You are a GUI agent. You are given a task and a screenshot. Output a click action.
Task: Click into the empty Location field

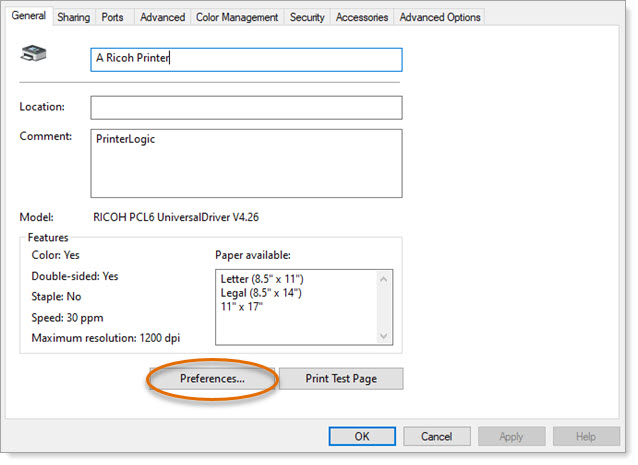[x=245, y=107]
